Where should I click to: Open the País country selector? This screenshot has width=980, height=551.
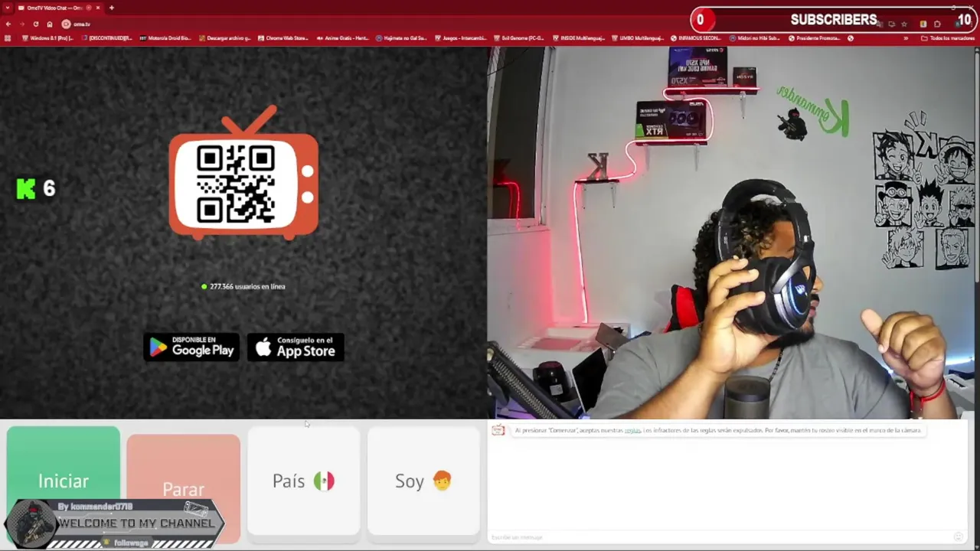pos(303,481)
